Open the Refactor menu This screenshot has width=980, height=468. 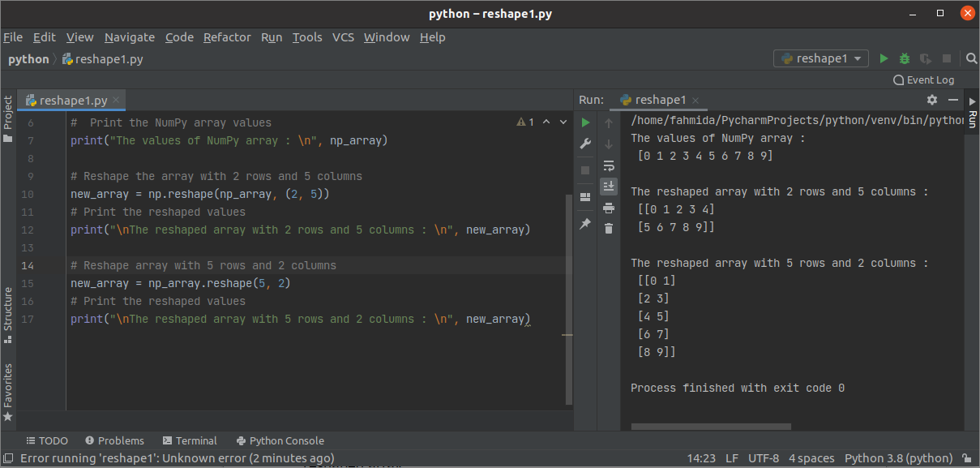tap(227, 37)
